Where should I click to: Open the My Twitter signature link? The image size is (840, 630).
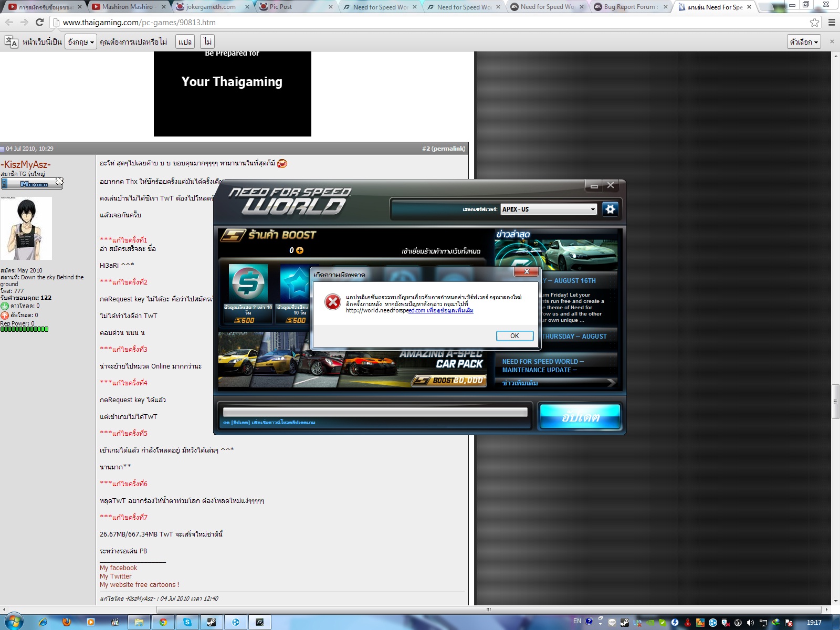click(x=115, y=576)
